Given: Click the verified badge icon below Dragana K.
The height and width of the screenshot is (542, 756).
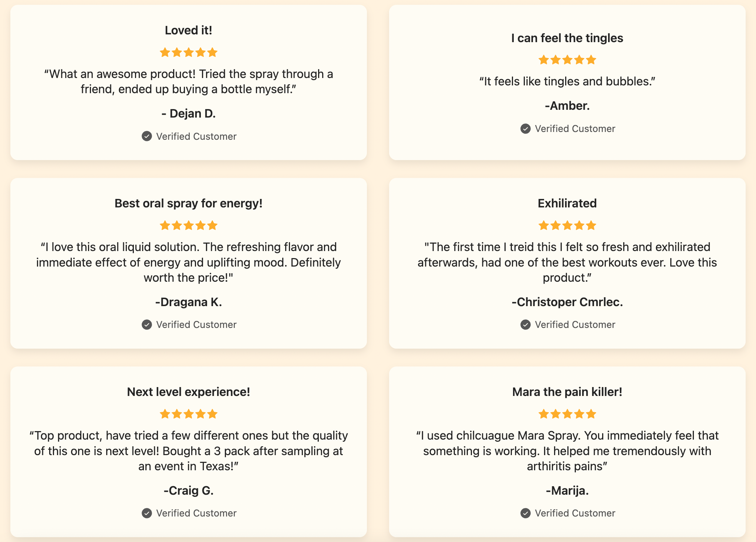Looking at the screenshot, I should [147, 325].
